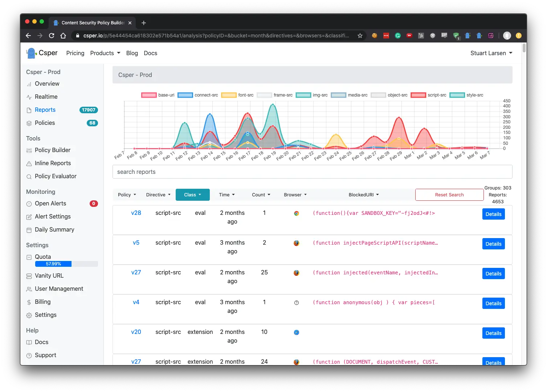Click the Quota 57.99% progress bar

click(x=66, y=264)
